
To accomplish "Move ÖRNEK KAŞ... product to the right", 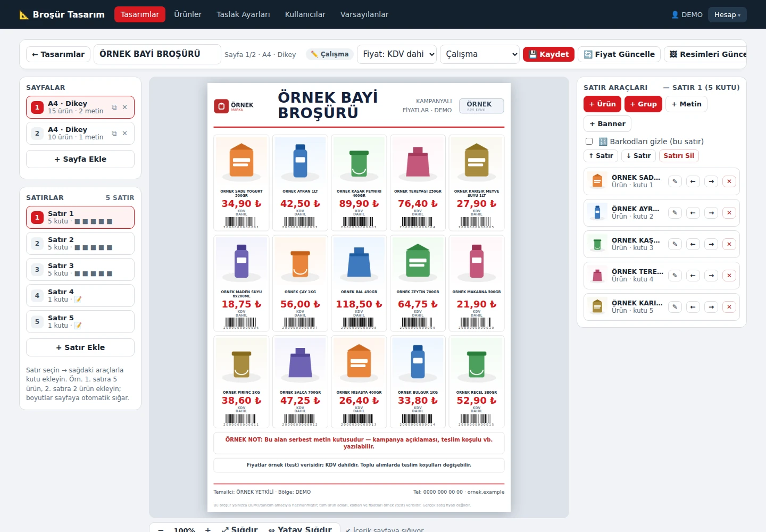I will pyautogui.click(x=711, y=244).
